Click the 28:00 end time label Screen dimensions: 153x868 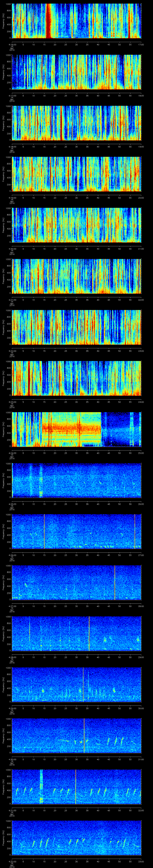(x=141, y=606)
